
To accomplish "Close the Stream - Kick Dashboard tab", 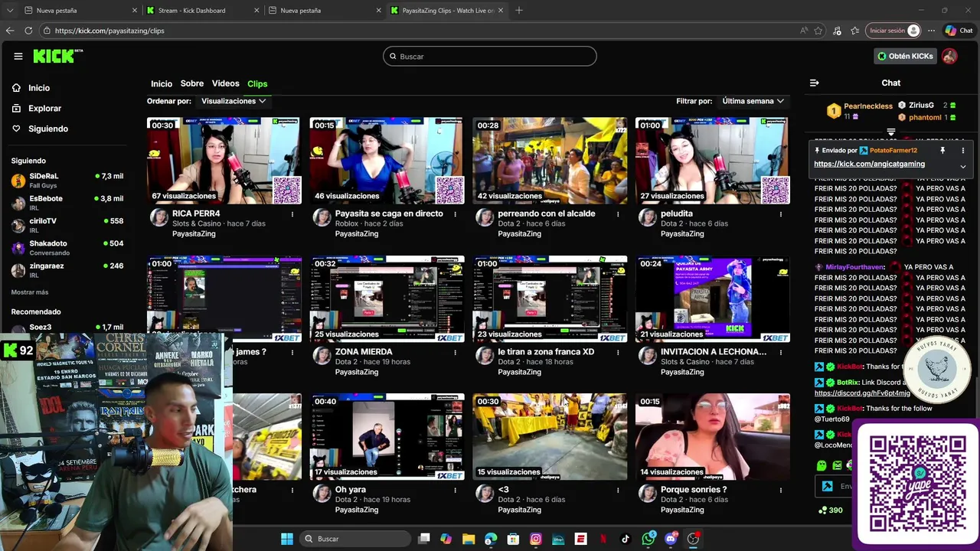I will (x=256, y=11).
